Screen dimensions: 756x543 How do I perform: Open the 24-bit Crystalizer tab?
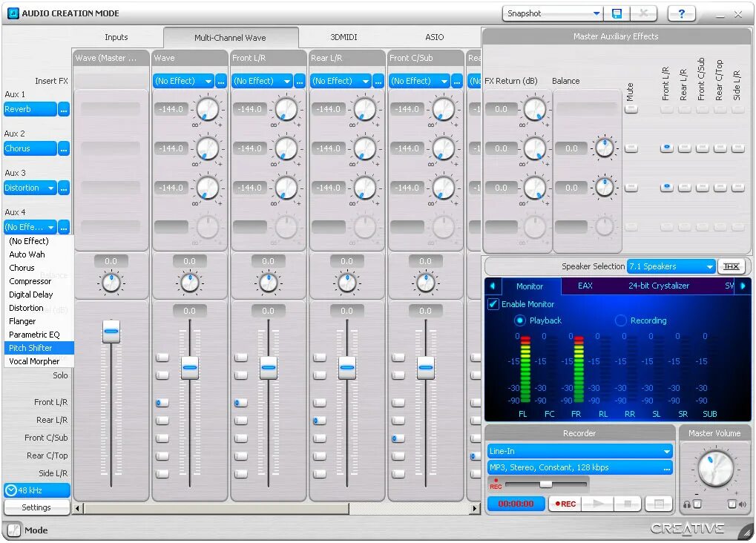point(659,286)
